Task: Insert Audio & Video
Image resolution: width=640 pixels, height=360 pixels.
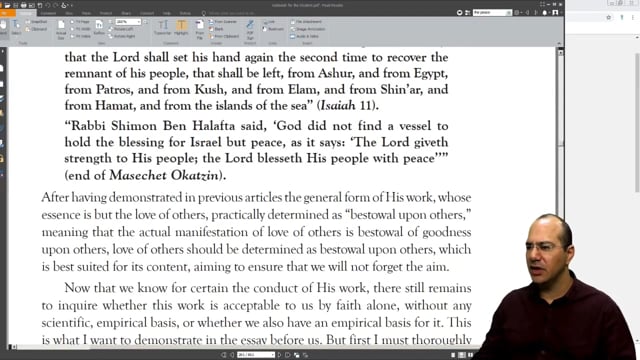Action: 304,36
